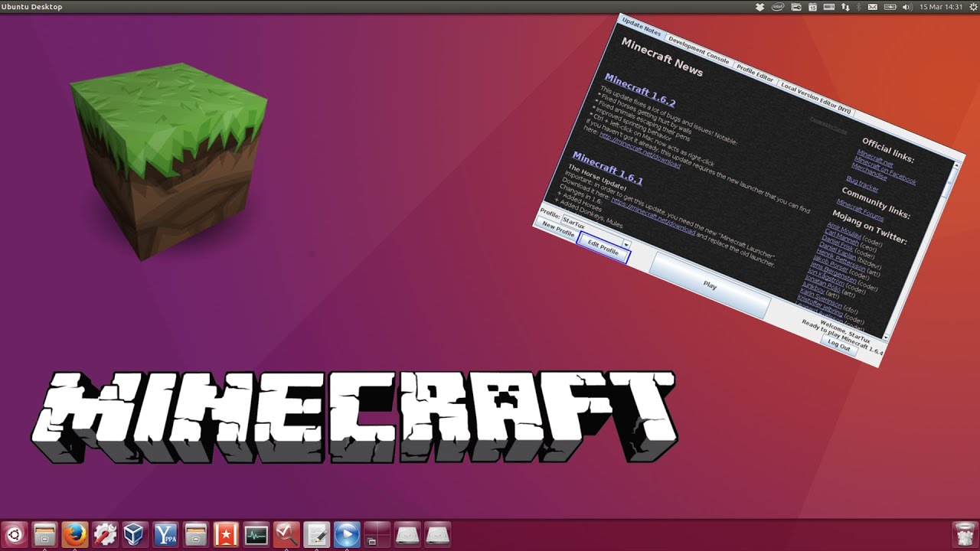Open the red star bookmark dock icon
980x551 pixels.
(x=226, y=534)
